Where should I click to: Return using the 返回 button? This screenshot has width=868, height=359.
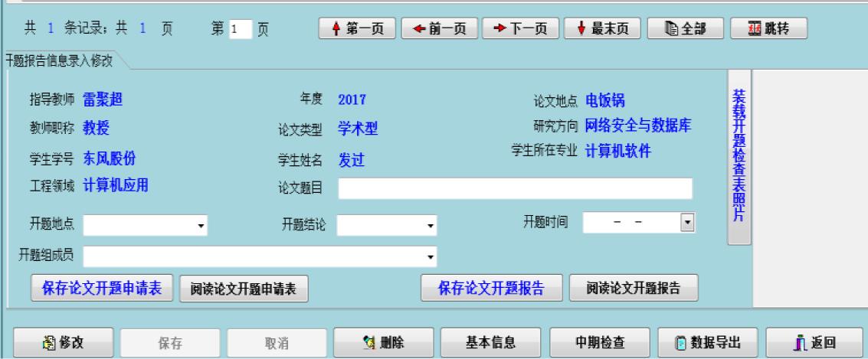pos(816,343)
